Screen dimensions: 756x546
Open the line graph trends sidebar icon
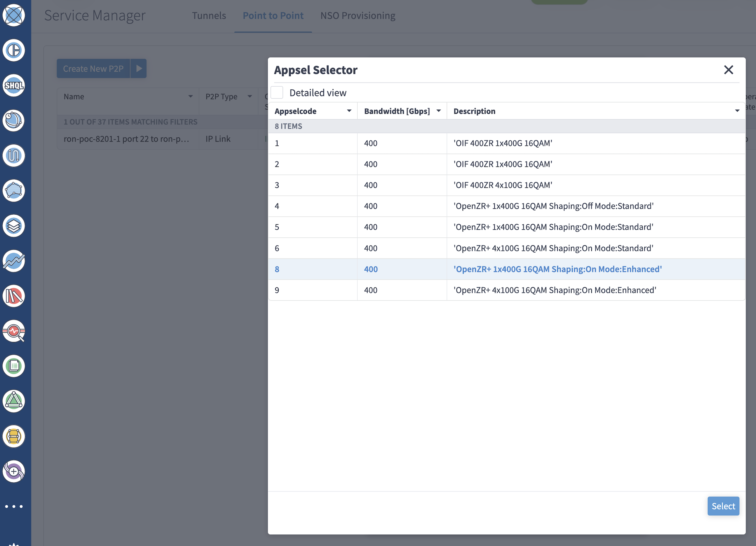[14, 261]
